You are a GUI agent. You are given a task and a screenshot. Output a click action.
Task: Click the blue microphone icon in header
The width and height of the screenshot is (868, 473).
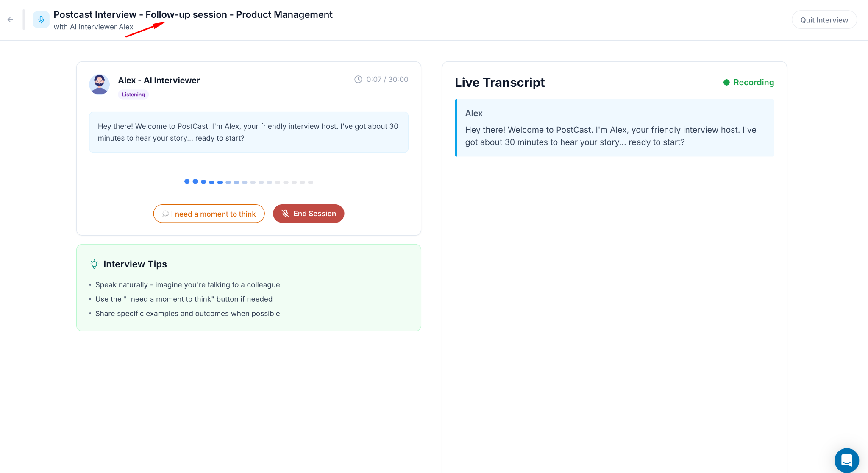[x=41, y=19]
